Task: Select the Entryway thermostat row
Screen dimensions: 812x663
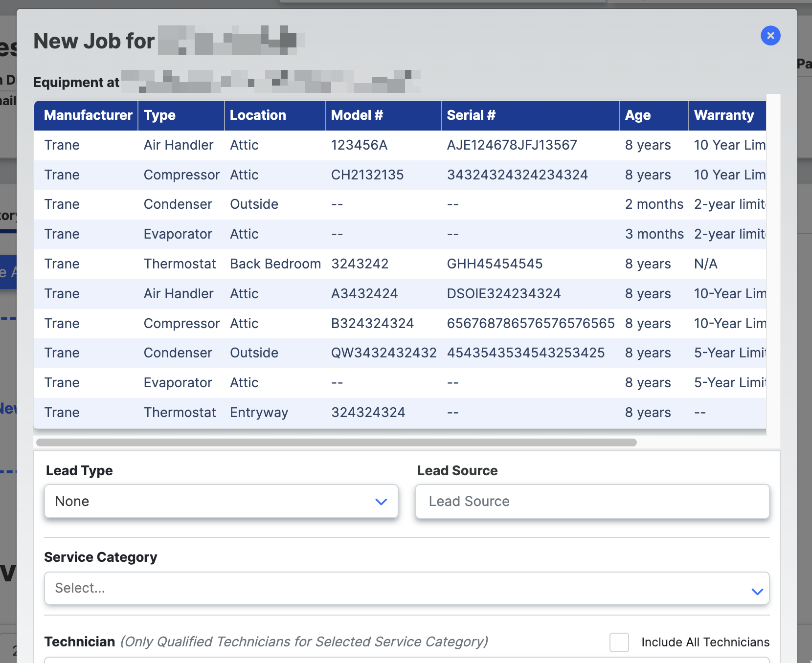Action: 259,413
